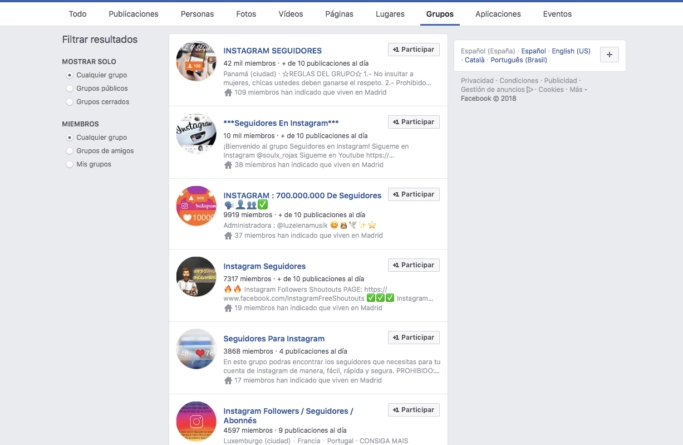Switch to the Páginas tab
The width and height of the screenshot is (683, 445).
click(339, 14)
